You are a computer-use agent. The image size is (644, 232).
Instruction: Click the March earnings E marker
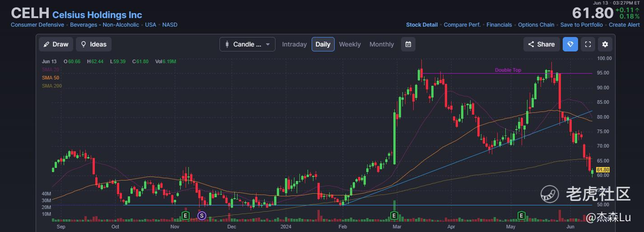pyautogui.click(x=394, y=215)
